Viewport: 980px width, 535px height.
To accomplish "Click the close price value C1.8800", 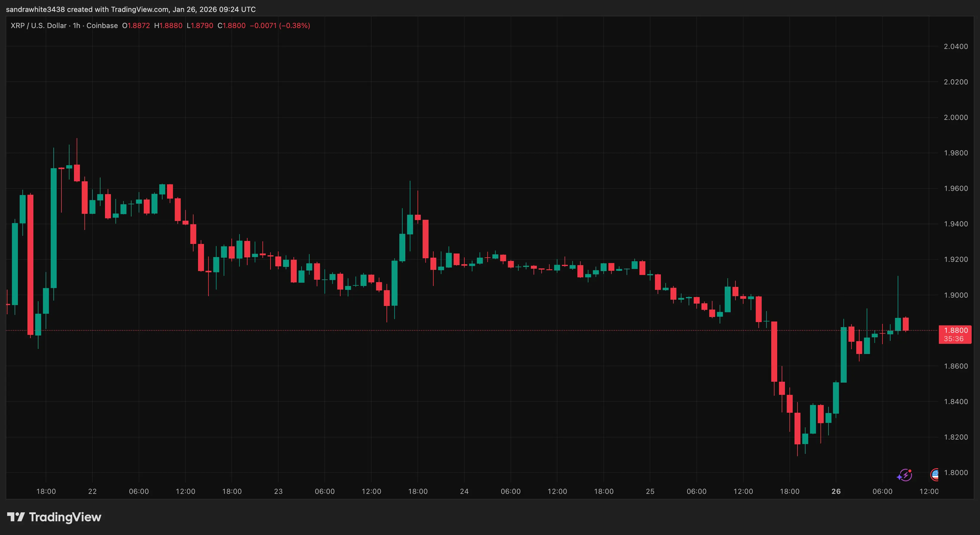I will 231,25.
